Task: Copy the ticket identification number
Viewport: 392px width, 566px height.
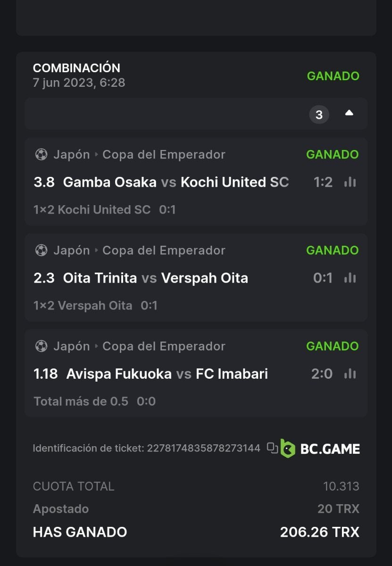Action: tap(272, 448)
